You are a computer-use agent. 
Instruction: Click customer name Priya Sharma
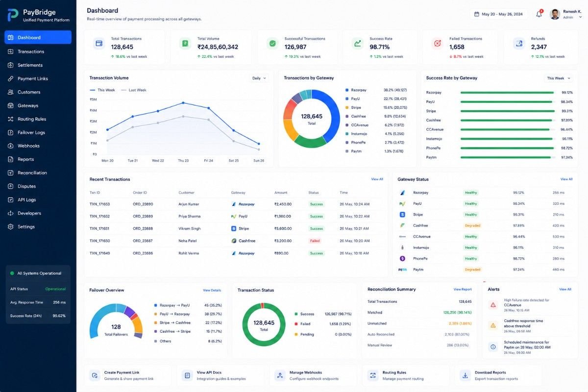(190, 217)
